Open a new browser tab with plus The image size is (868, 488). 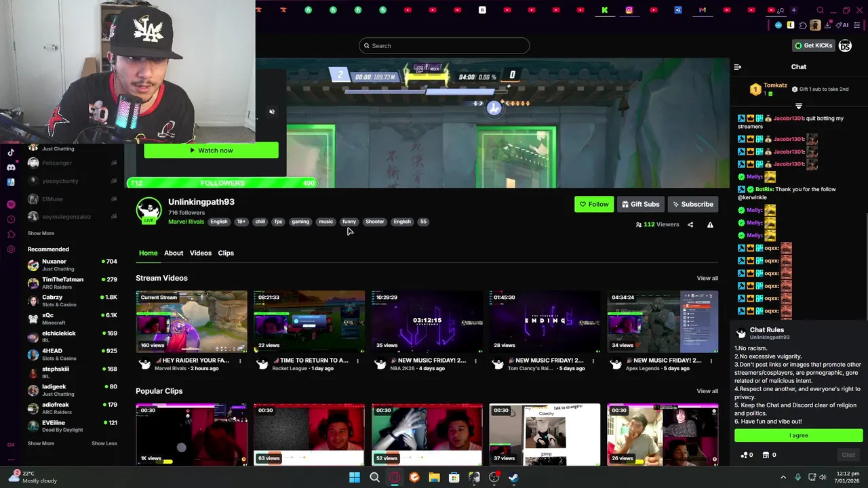pyautogui.click(x=794, y=10)
